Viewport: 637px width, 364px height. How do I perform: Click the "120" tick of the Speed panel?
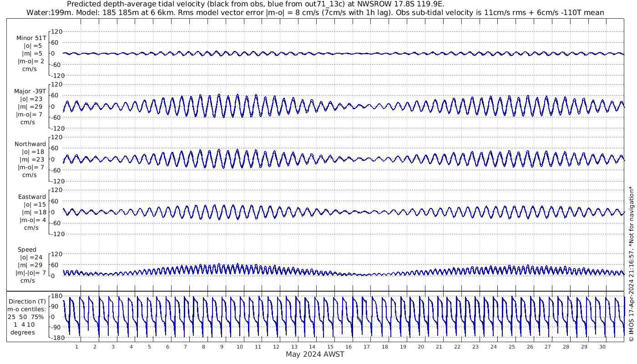[56, 254]
